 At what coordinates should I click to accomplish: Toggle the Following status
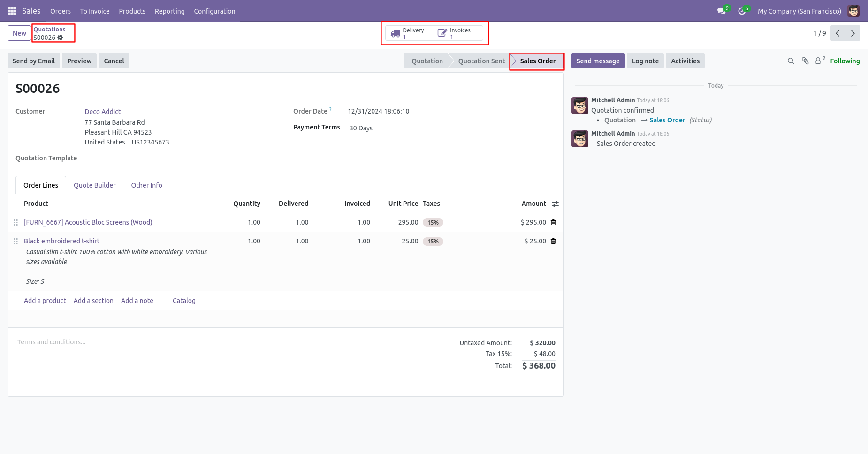(x=845, y=61)
